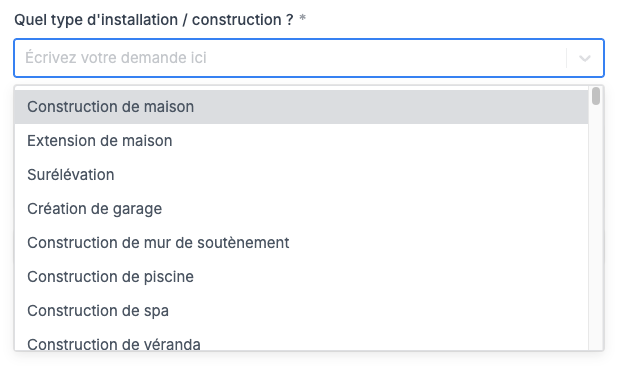Select "Création de garage"
Image resolution: width=625 pixels, height=375 pixels.
click(x=301, y=208)
